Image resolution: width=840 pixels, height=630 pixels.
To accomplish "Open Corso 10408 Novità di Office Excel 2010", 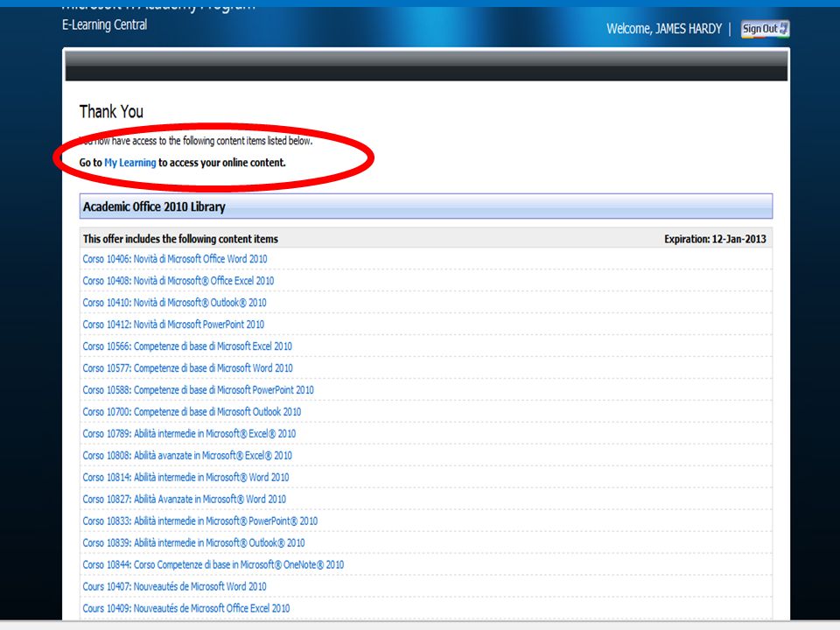I will (178, 281).
